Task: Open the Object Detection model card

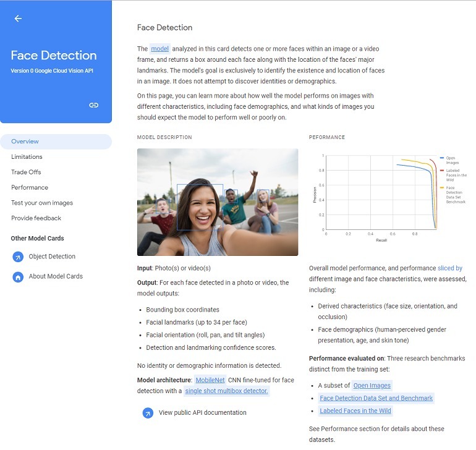Action: click(52, 257)
